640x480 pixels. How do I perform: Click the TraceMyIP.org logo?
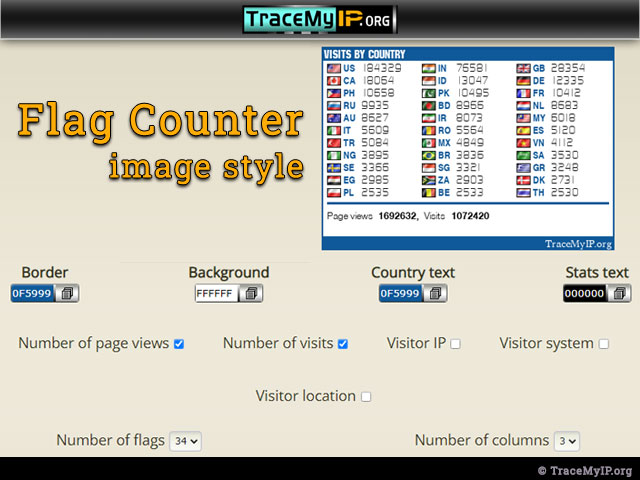click(x=320, y=19)
